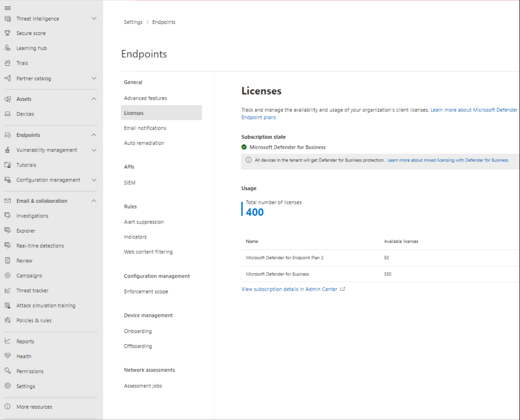Image resolution: width=520 pixels, height=420 pixels.
Task: Open the Onboarding device management page
Action: coord(138,331)
